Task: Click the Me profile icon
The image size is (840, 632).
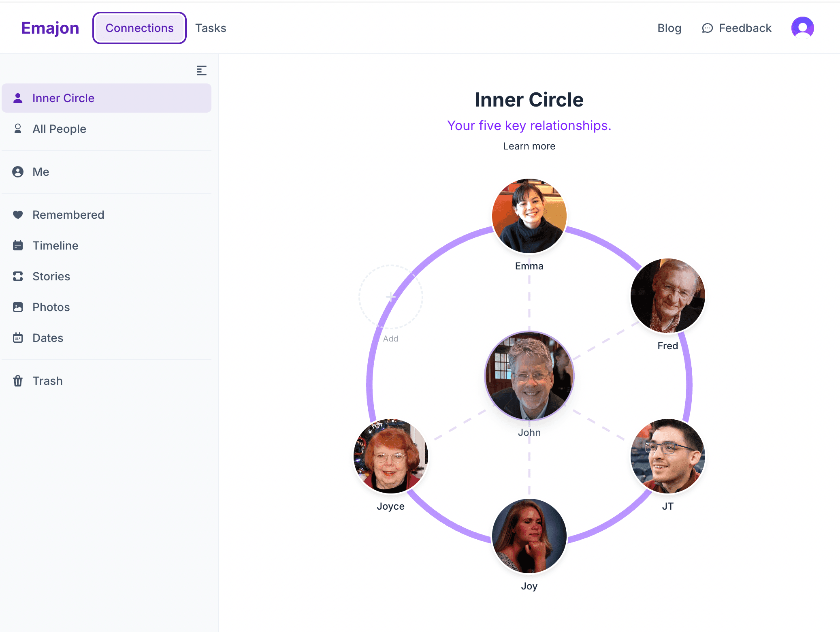Action: (x=18, y=172)
